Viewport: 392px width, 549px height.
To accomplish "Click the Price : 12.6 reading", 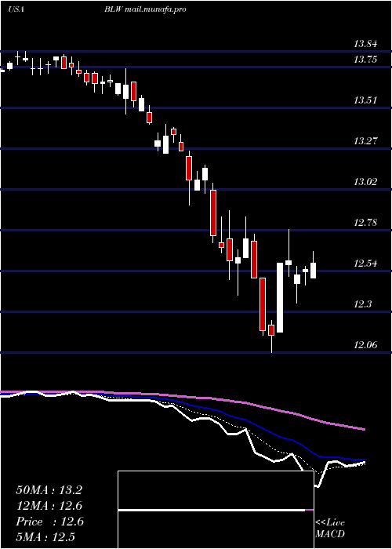I will pyautogui.click(x=49, y=522).
